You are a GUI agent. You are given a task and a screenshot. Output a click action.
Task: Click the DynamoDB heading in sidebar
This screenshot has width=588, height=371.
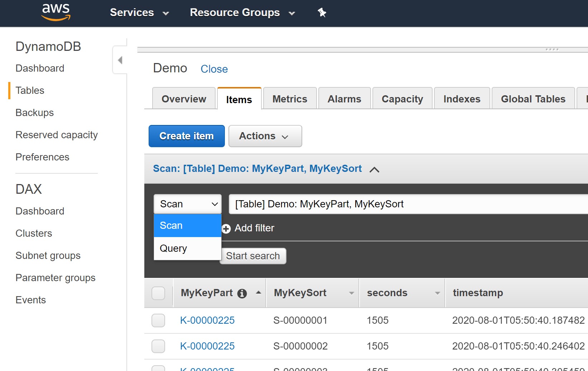click(x=48, y=47)
